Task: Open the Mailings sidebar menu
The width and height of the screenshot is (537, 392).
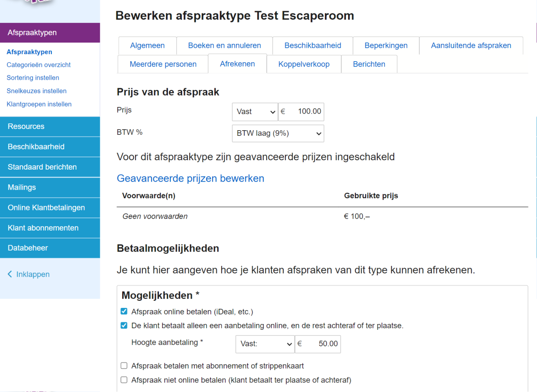Action: coord(50,187)
